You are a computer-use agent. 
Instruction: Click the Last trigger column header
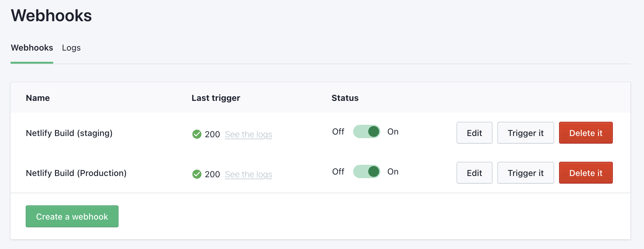click(x=216, y=98)
